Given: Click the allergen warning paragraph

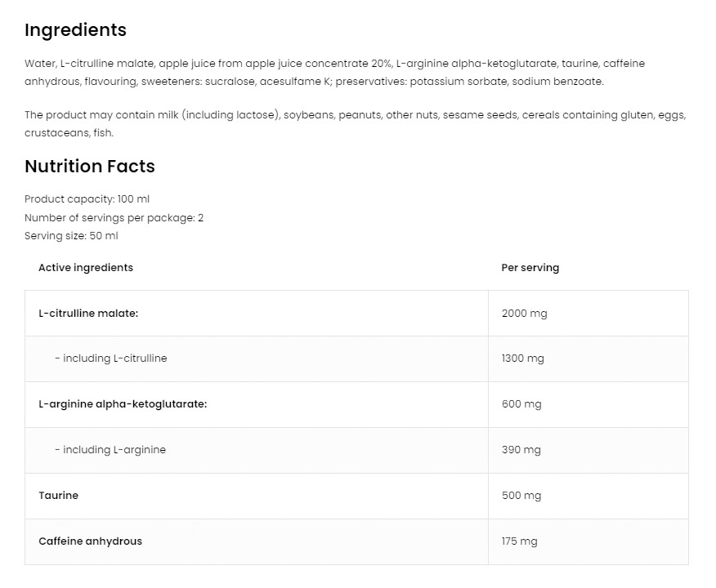Looking at the screenshot, I should click(355, 124).
